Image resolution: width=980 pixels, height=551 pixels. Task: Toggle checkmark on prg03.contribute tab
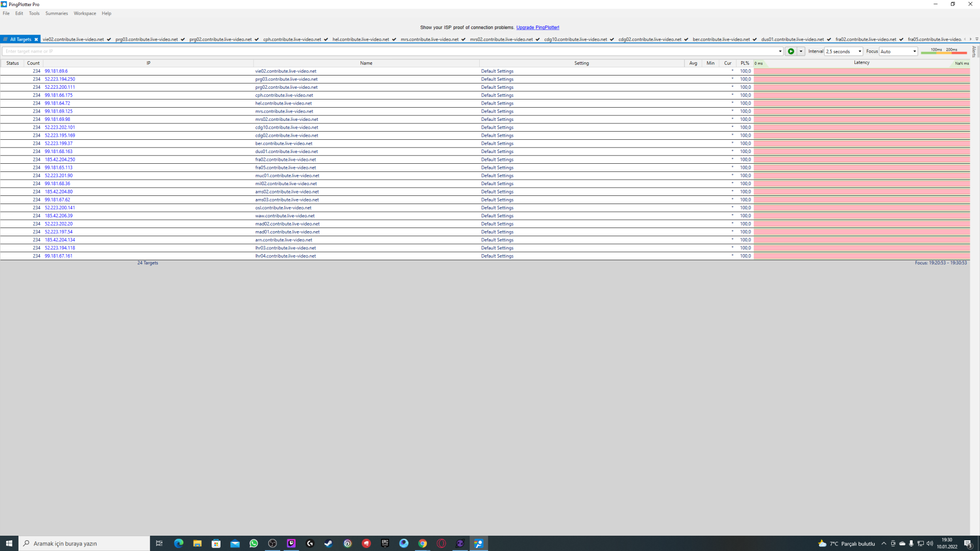183,39
